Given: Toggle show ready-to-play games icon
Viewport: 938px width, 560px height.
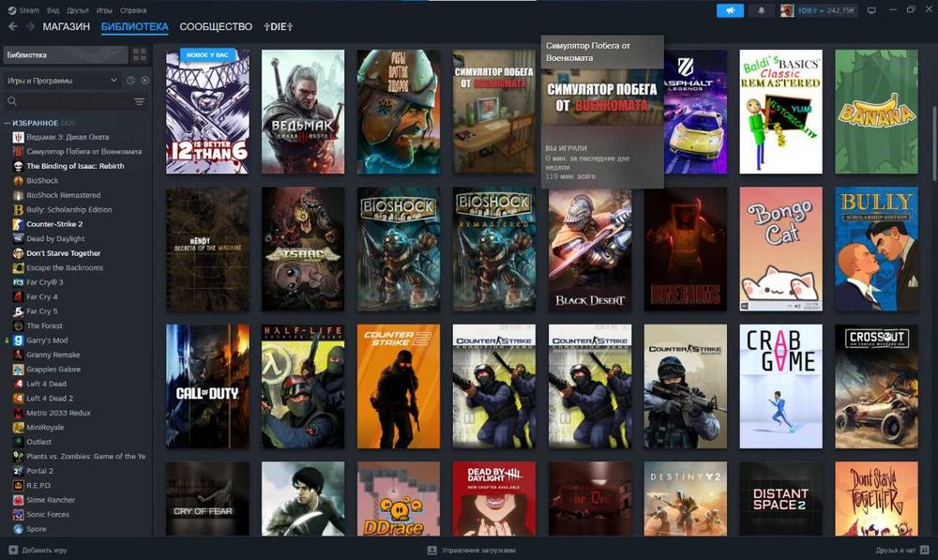Looking at the screenshot, I should (144, 80).
